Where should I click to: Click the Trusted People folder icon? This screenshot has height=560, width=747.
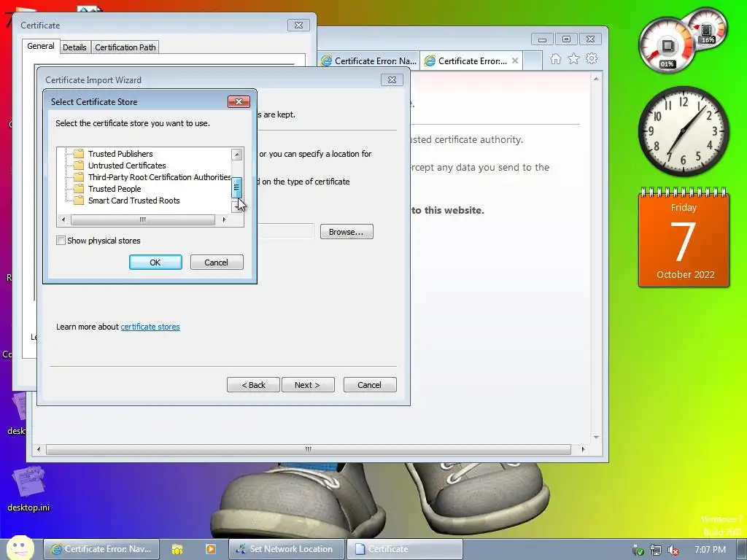(x=79, y=189)
